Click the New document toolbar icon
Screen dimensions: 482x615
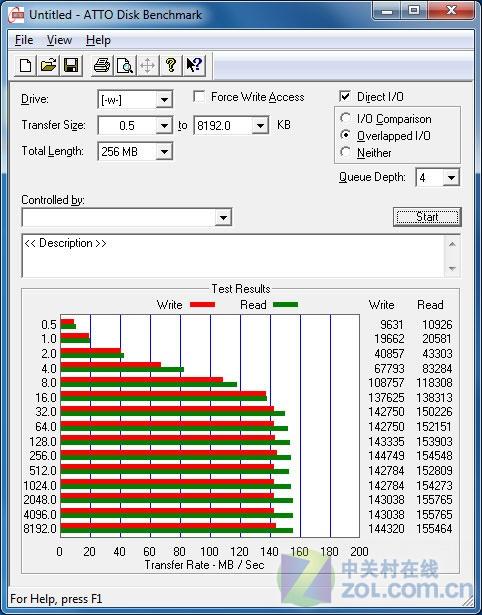tap(25, 65)
